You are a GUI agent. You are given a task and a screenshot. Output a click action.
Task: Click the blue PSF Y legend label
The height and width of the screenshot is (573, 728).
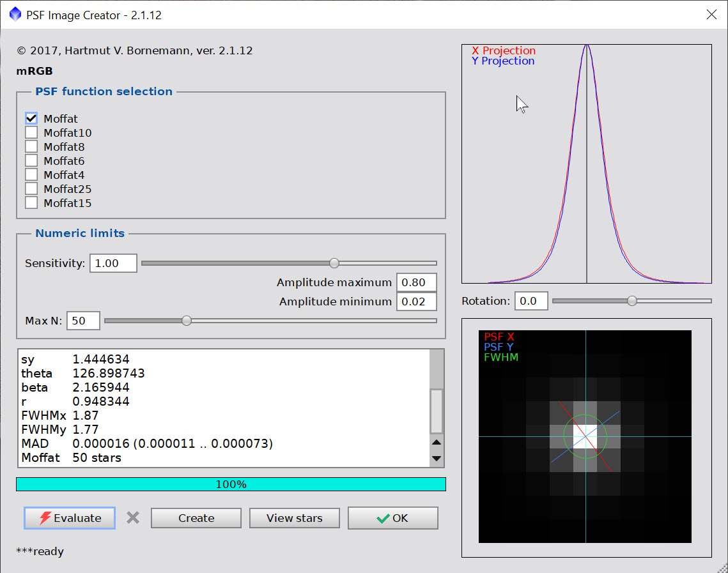coord(499,347)
